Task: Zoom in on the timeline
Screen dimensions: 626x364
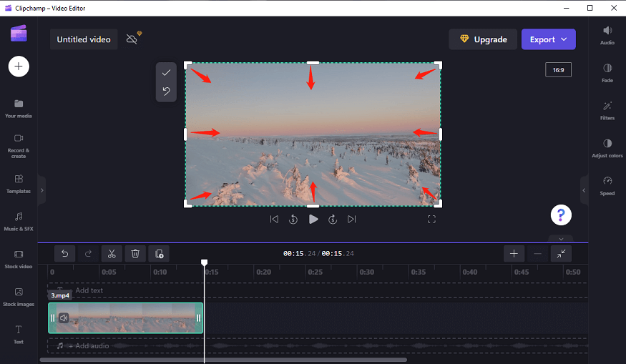Action: point(514,254)
